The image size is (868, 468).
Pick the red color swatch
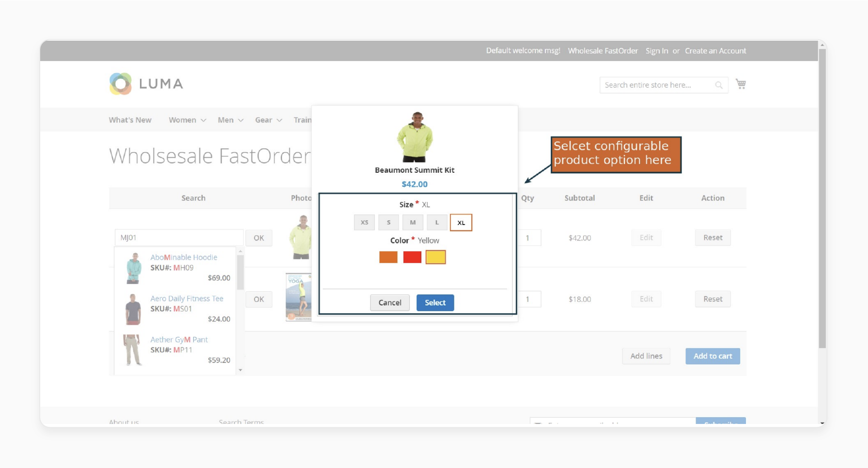tap(412, 257)
